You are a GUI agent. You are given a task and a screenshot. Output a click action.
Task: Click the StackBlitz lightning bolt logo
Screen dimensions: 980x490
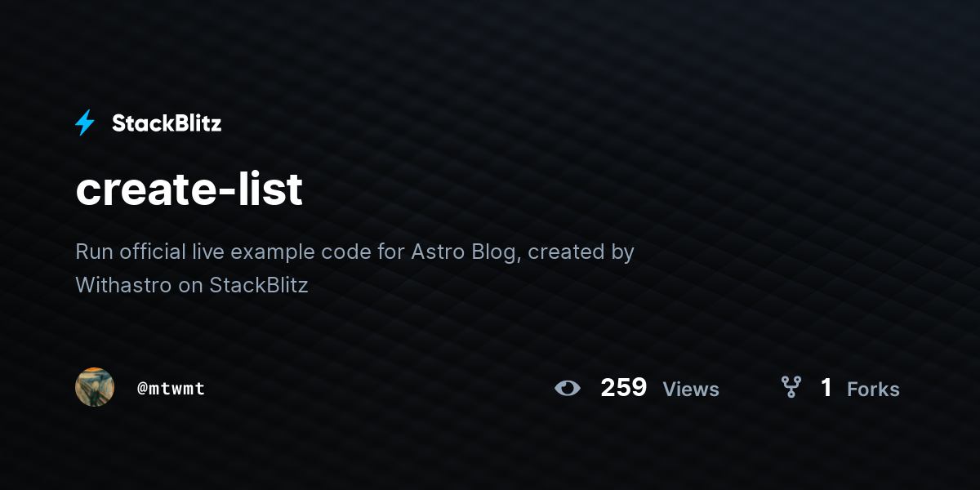tap(85, 122)
